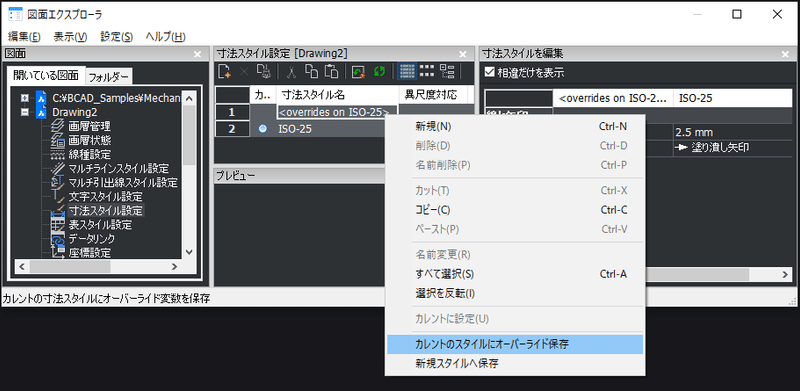
Task: Click the Cut scissors toolbar icon
Action: pyautogui.click(x=291, y=72)
